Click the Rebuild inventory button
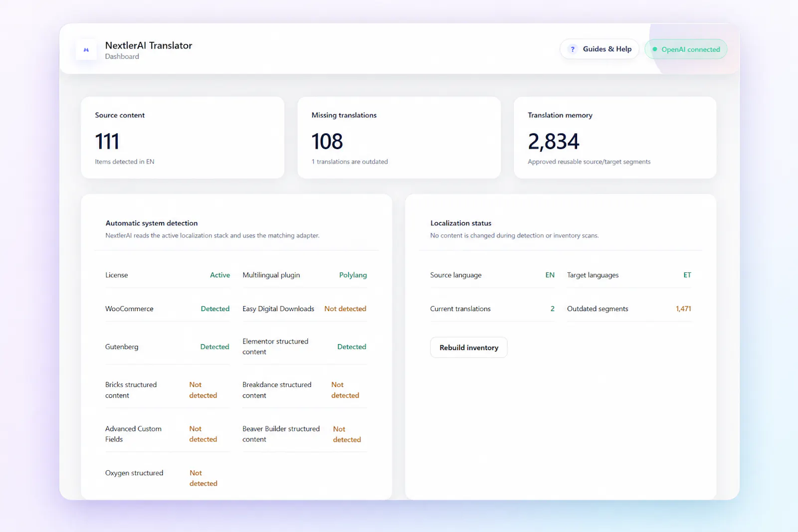This screenshot has width=798, height=532. (x=469, y=348)
